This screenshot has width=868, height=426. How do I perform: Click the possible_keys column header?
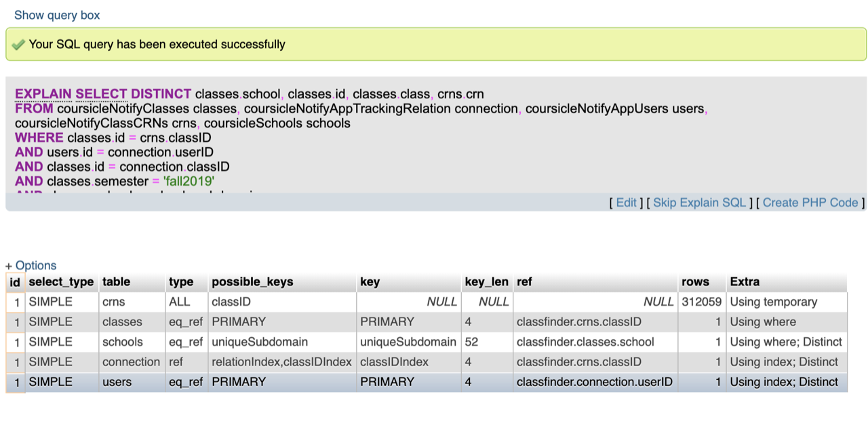point(252,282)
